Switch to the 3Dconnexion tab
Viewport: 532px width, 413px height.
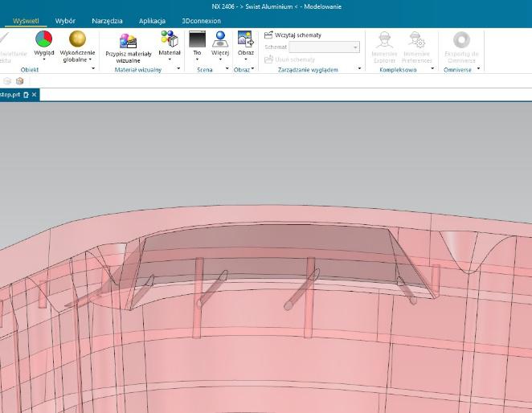click(201, 21)
